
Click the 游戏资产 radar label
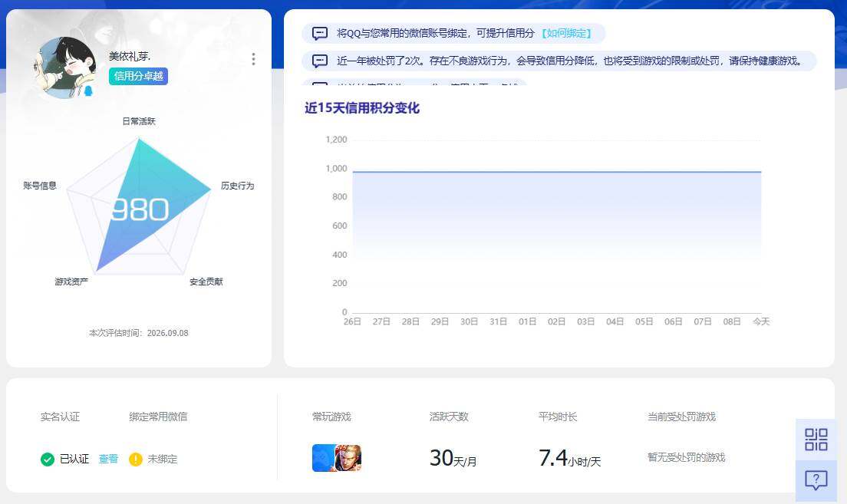tap(71, 282)
